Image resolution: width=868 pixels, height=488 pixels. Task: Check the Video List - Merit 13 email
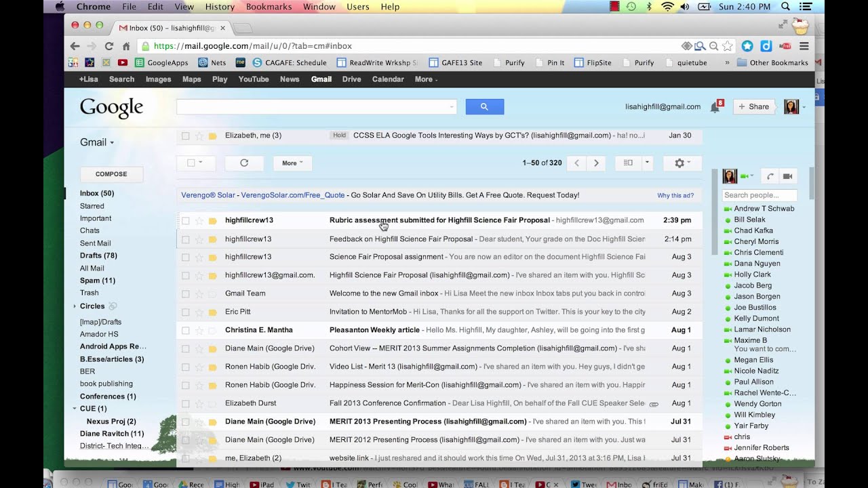(185, 367)
